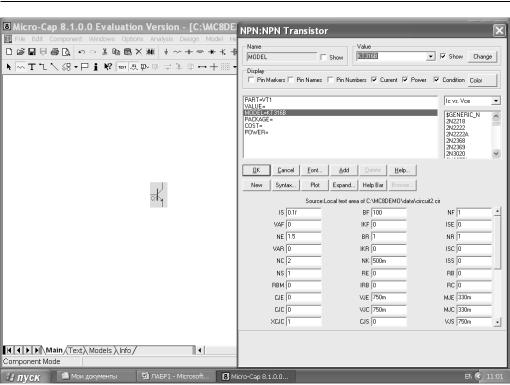Viewport: 510px width, 385px height.
Task: Click the Syntax button
Action: point(286,185)
